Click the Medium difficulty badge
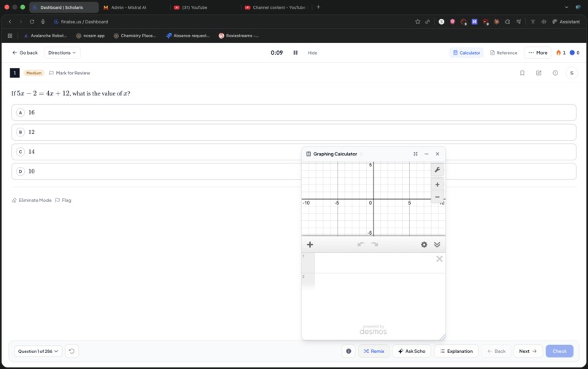This screenshot has width=588, height=369. click(x=34, y=73)
